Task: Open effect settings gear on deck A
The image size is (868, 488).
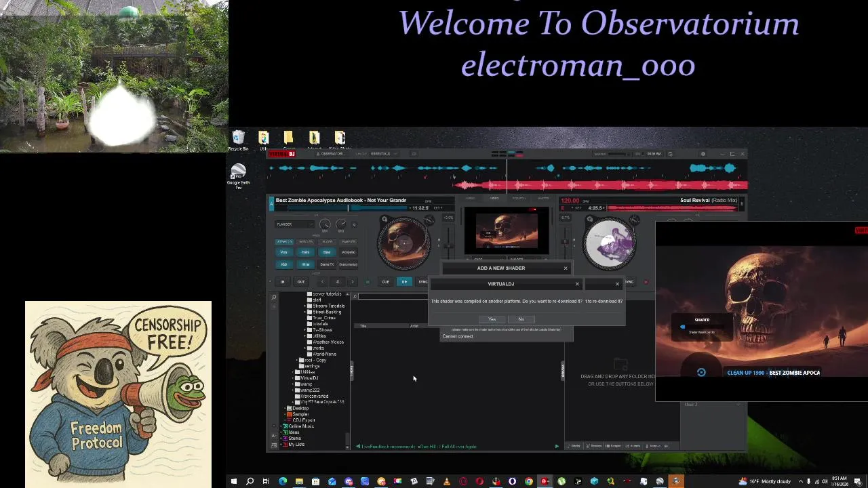Action: click(x=354, y=225)
